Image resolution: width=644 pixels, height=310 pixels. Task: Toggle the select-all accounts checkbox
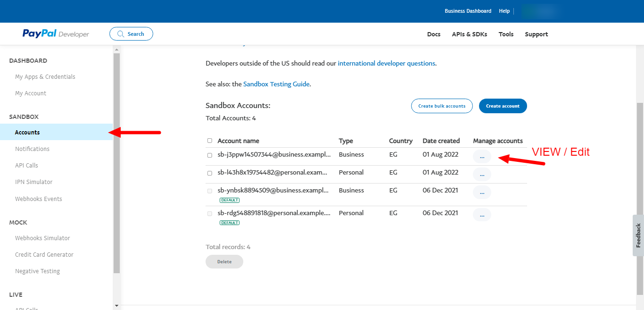210,141
